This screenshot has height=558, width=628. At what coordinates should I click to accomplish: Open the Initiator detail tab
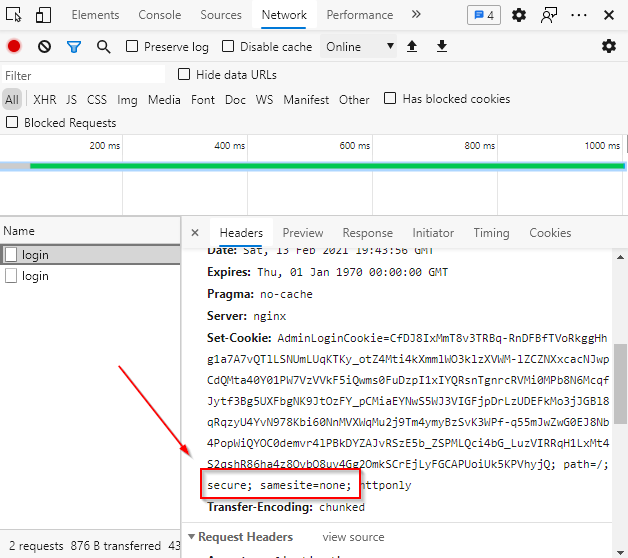[x=433, y=233]
